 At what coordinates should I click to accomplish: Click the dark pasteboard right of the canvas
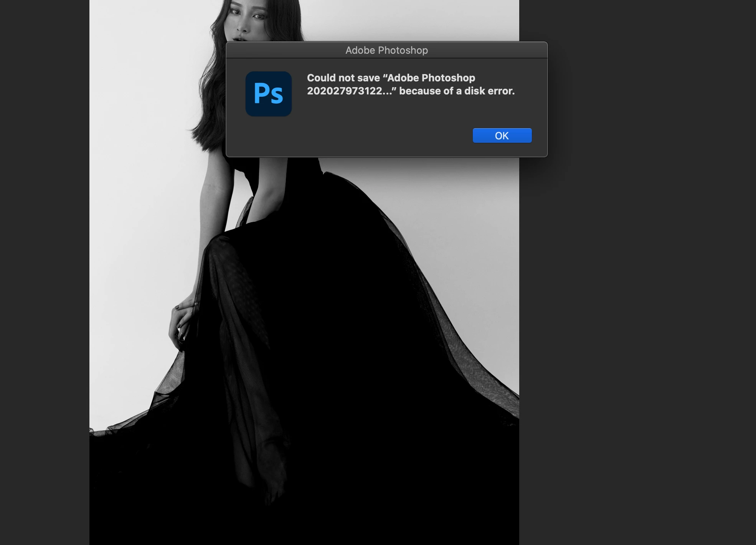pos(637,307)
